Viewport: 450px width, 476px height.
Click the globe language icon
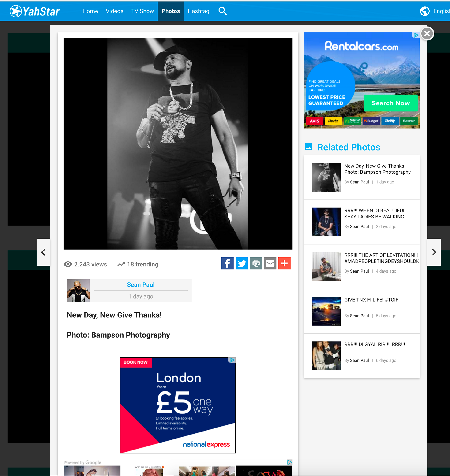coord(425,11)
